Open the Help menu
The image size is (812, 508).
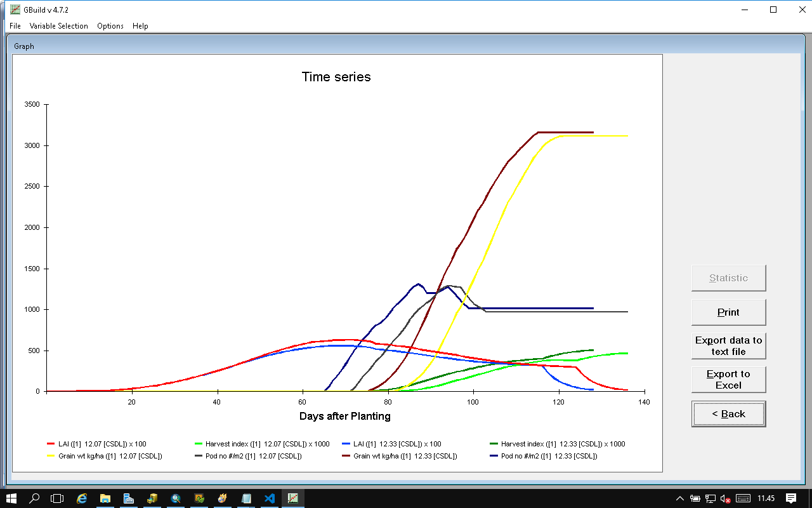coord(140,26)
